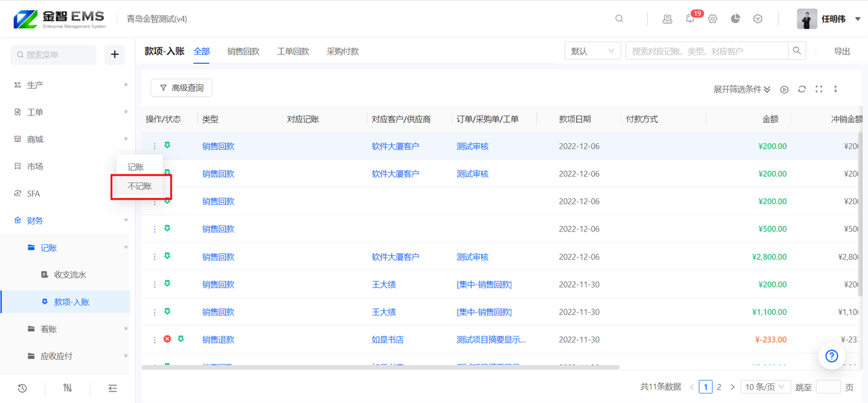Open the settings gear in the header
The width and height of the screenshot is (868, 403).
[x=713, y=19]
